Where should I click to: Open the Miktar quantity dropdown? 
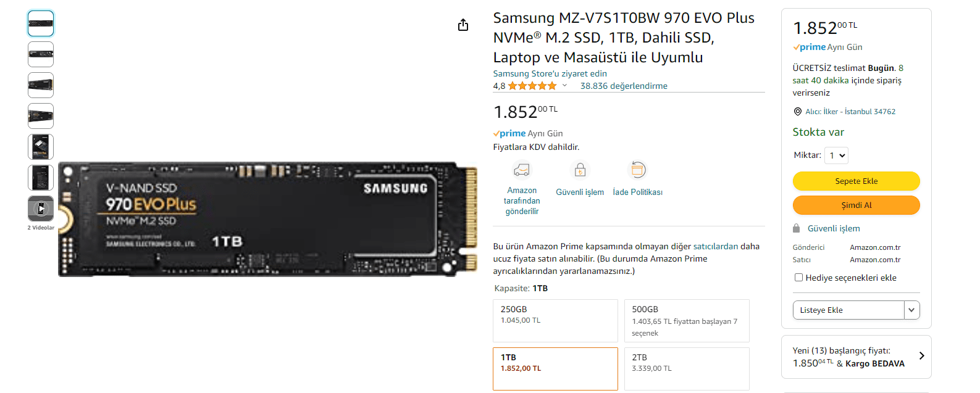(837, 155)
